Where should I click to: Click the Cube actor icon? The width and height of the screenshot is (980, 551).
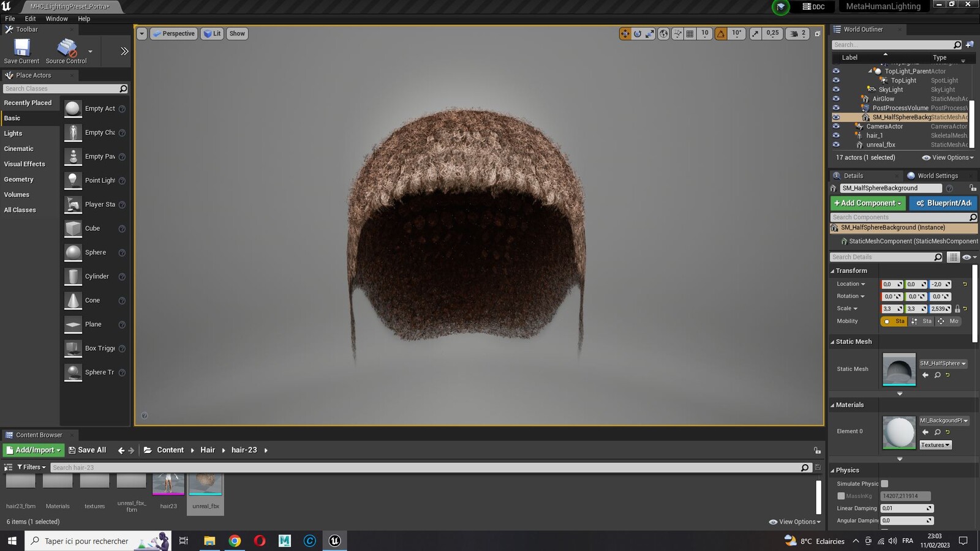tap(73, 228)
